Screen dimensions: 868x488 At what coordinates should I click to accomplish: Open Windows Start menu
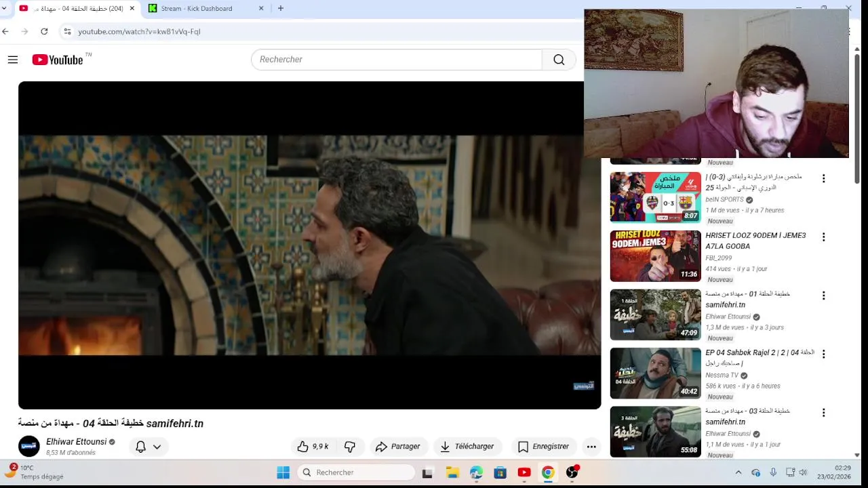283,472
